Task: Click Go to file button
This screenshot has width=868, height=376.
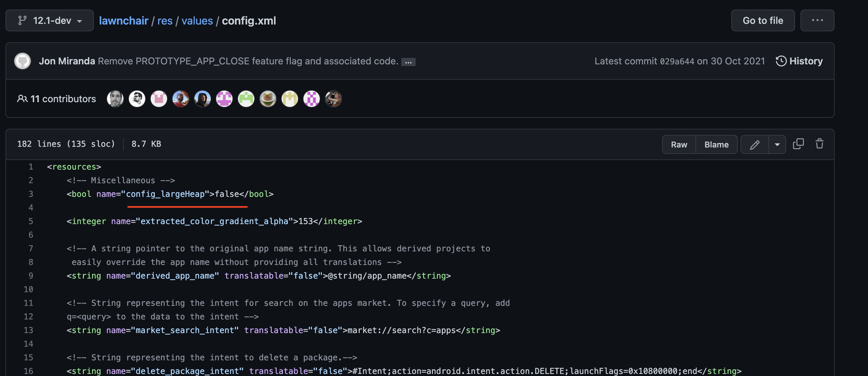Action: pyautogui.click(x=763, y=21)
